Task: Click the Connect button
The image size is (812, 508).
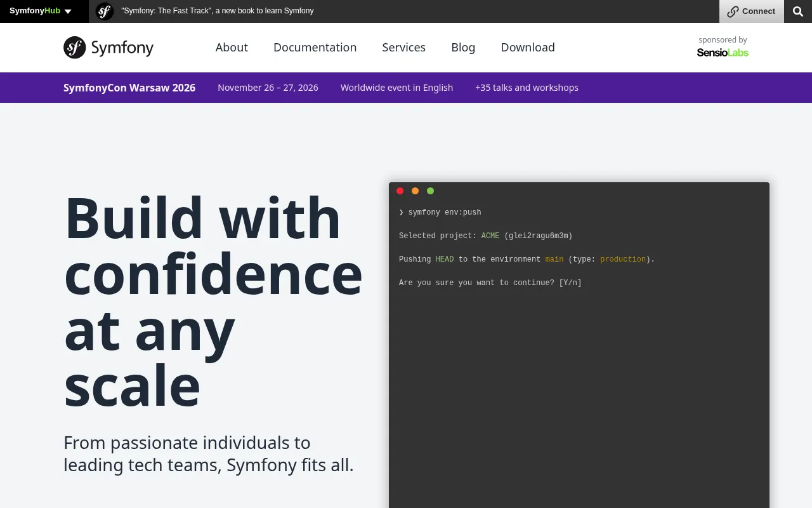Action: (751, 11)
